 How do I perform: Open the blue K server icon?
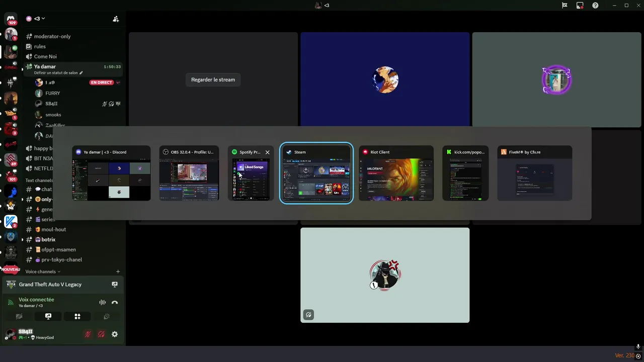click(11, 221)
